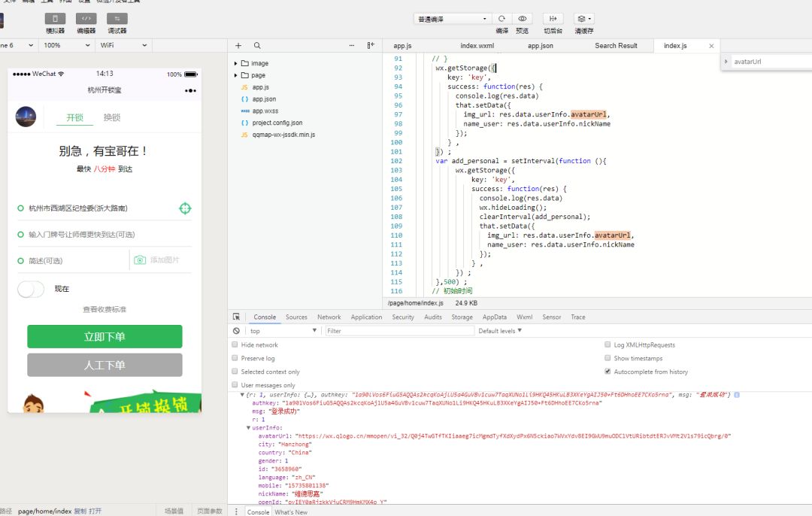
Task: Click the inspect element picker icon
Action: pos(236,317)
